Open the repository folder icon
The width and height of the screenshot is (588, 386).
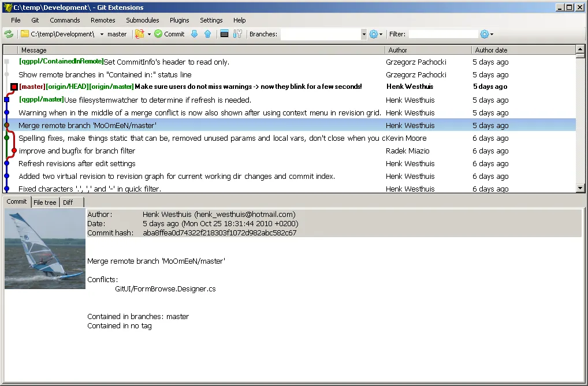25,33
